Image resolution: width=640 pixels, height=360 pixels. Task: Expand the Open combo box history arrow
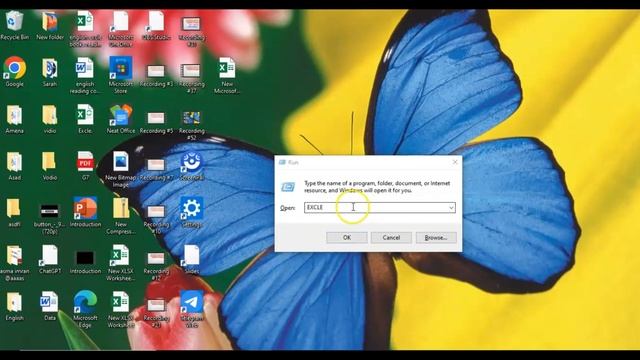[451, 207]
